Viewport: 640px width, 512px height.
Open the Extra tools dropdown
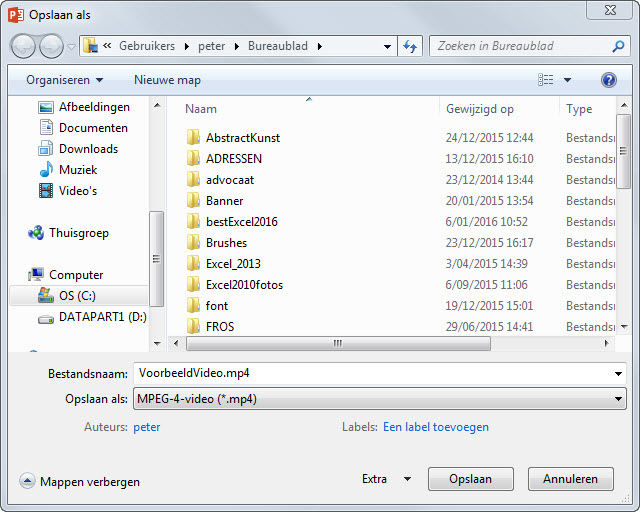click(386, 479)
